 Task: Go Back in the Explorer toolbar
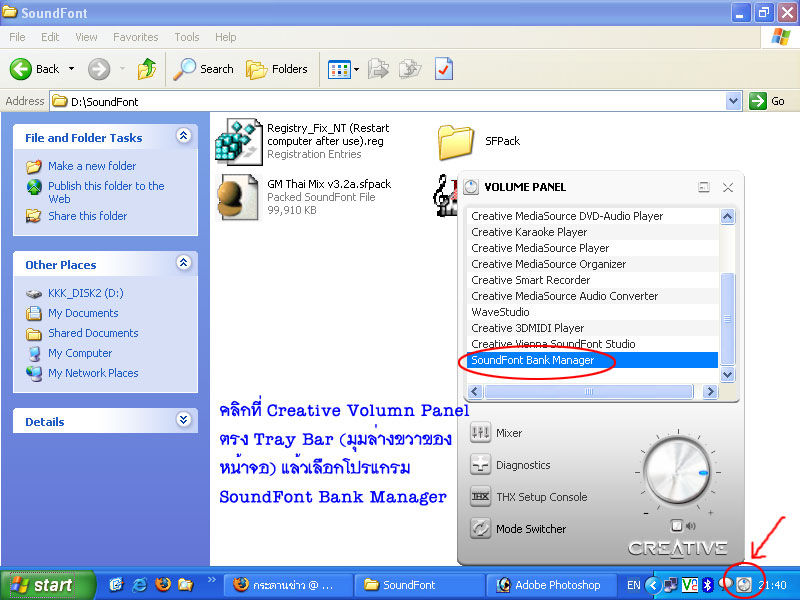pyautogui.click(x=35, y=69)
